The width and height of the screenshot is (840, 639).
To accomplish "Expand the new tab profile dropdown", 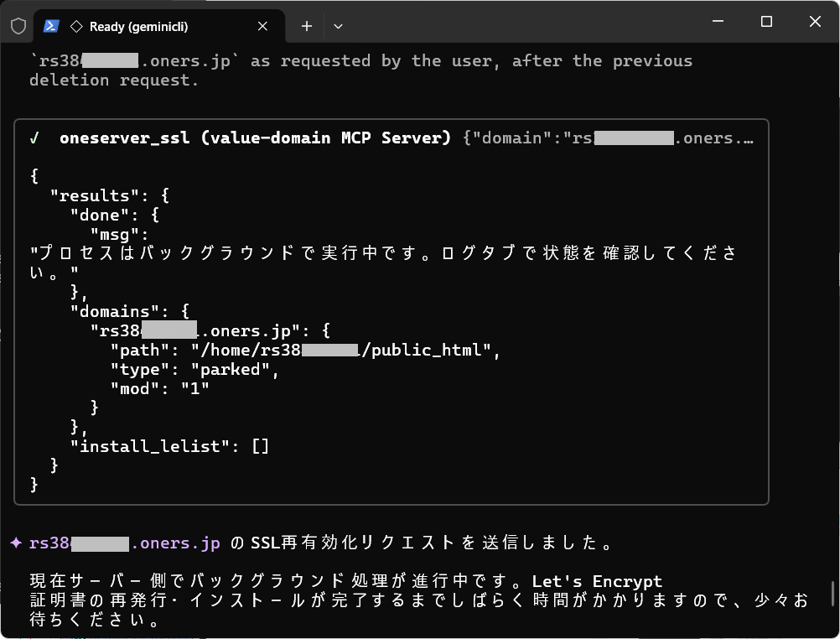I will [x=338, y=26].
